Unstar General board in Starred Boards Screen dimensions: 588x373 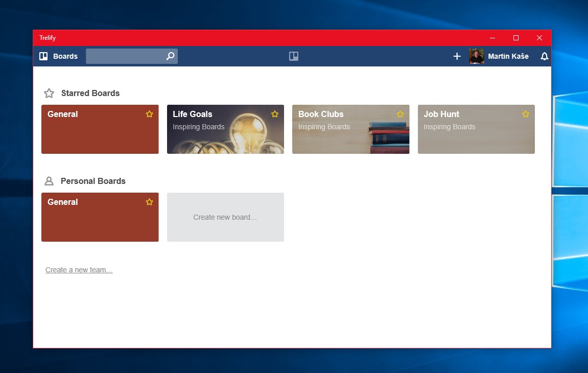pos(149,114)
